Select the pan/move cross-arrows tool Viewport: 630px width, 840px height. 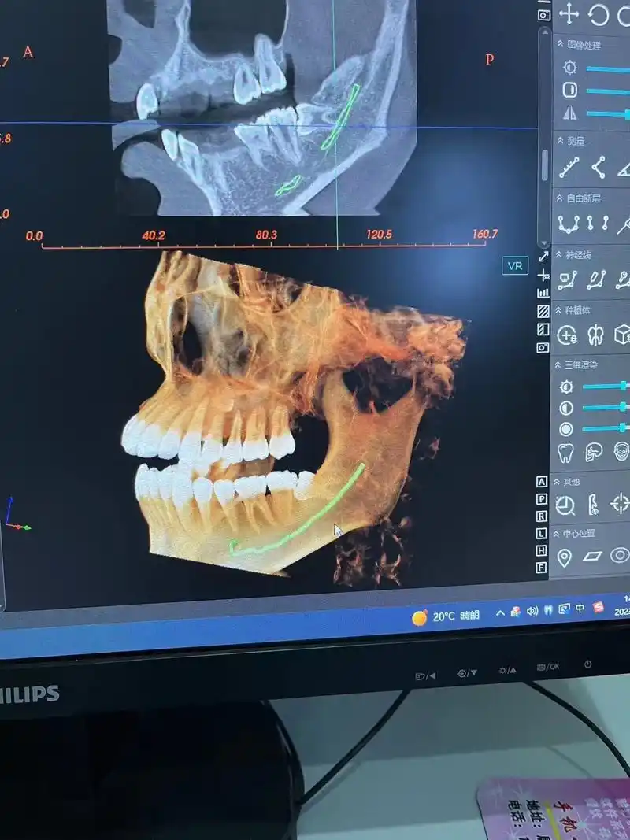tap(569, 14)
